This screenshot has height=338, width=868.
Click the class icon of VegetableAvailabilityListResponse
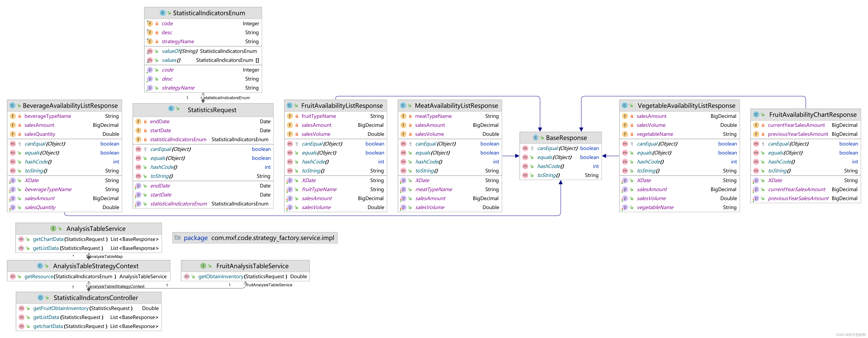(625, 106)
